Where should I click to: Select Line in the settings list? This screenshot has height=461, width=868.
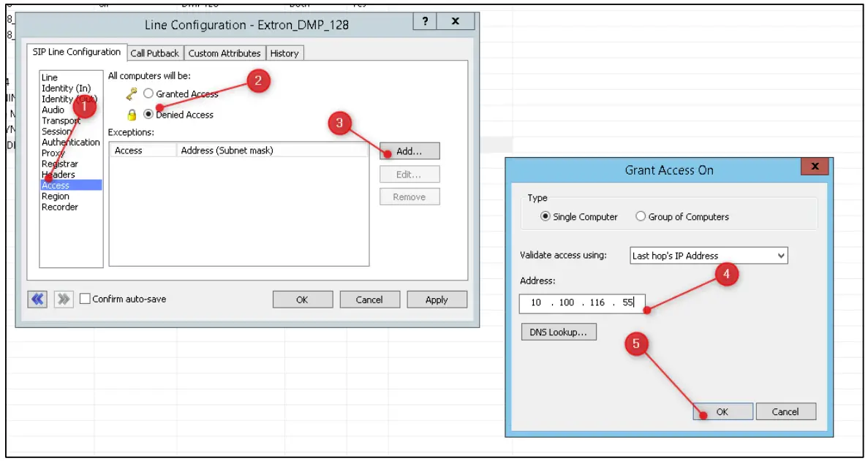(50, 77)
